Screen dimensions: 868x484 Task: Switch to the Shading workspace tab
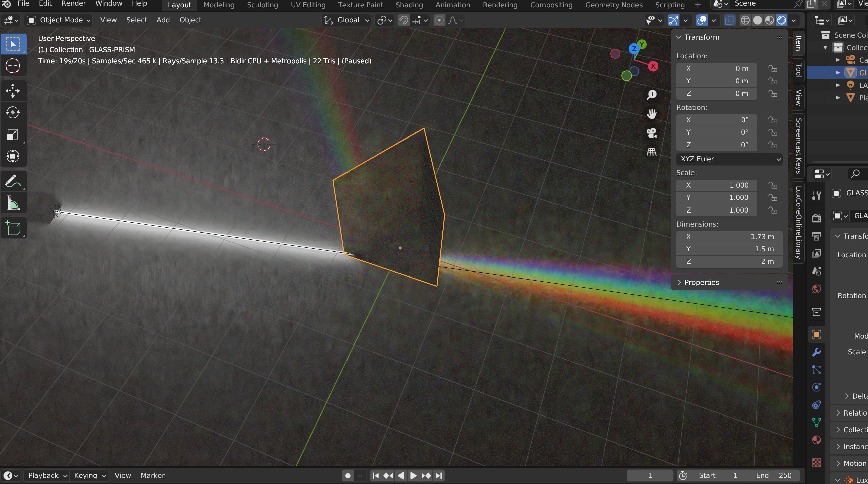coord(409,5)
